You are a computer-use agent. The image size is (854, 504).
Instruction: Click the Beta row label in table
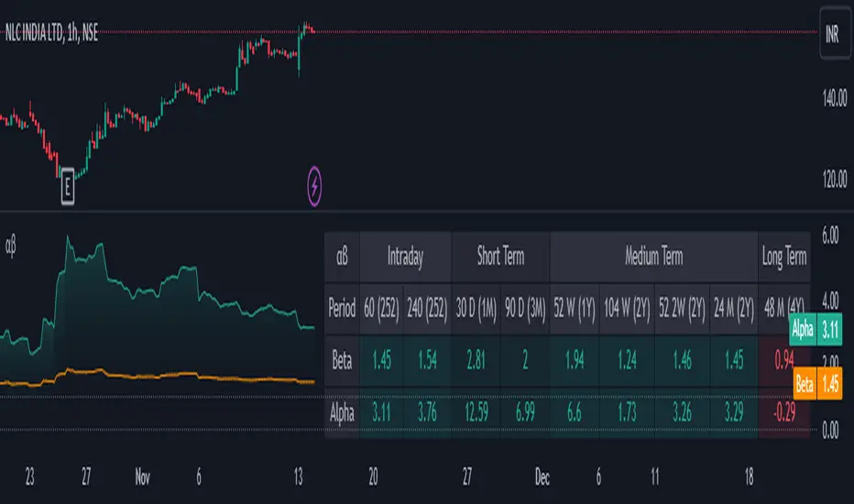342,358
